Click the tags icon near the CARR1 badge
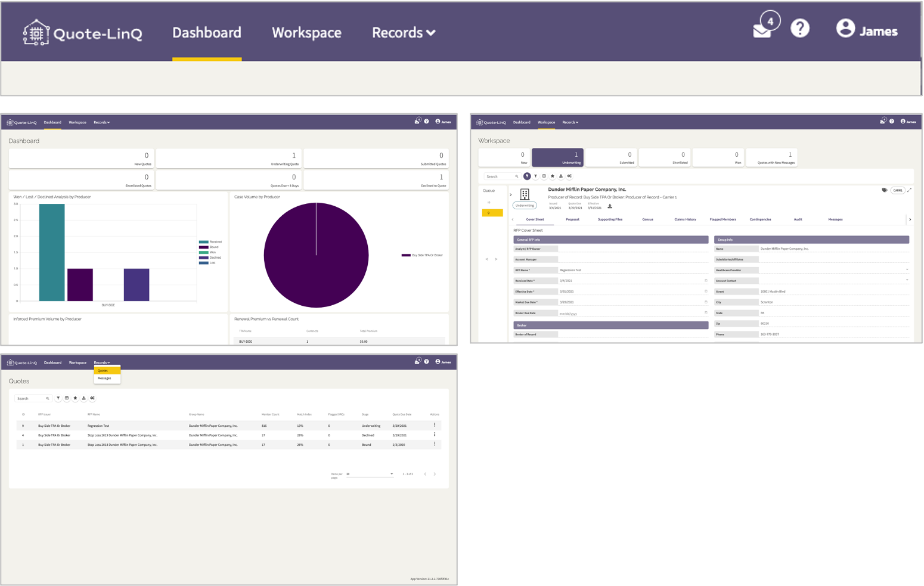The width and height of the screenshot is (924, 586). (x=883, y=190)
